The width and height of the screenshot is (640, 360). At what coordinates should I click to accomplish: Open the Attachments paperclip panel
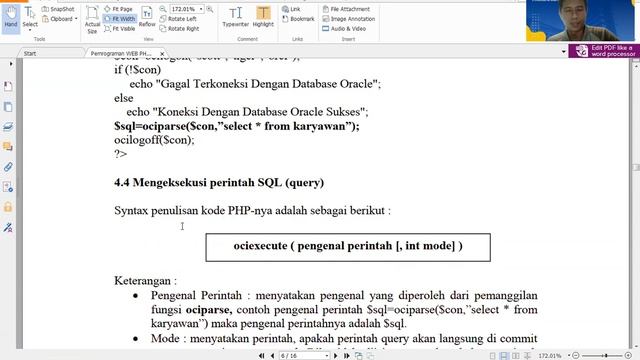click(8, 167)
